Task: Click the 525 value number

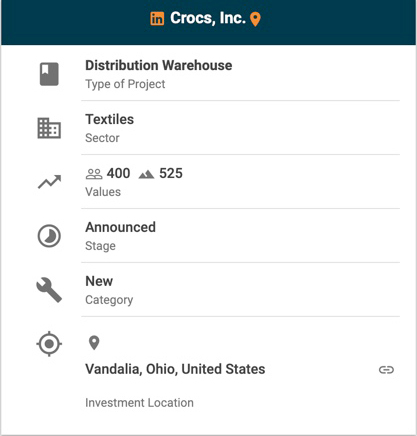Action: (171, 174)
